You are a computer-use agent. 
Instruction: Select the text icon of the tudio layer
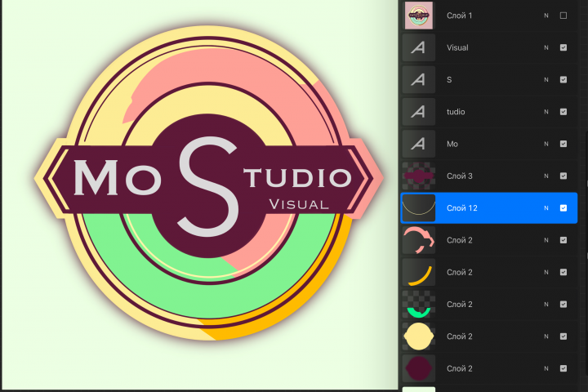pyautogui.click(x=418, y=112)
